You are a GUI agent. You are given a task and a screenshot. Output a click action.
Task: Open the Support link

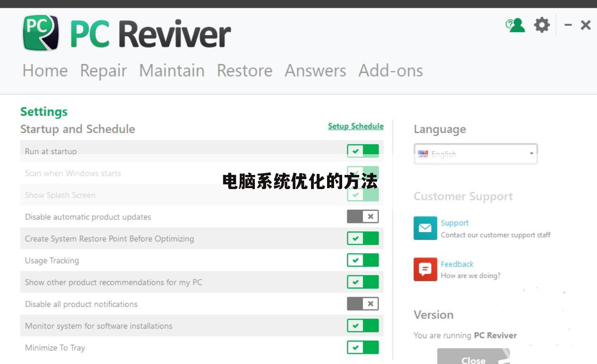coord(454,223)
